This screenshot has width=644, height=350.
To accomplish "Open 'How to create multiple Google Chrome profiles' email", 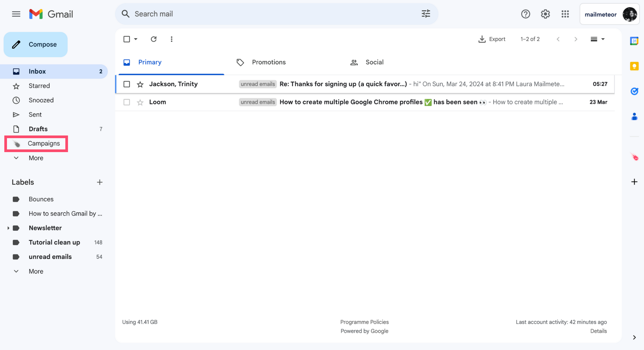I will tap(365, 102).
